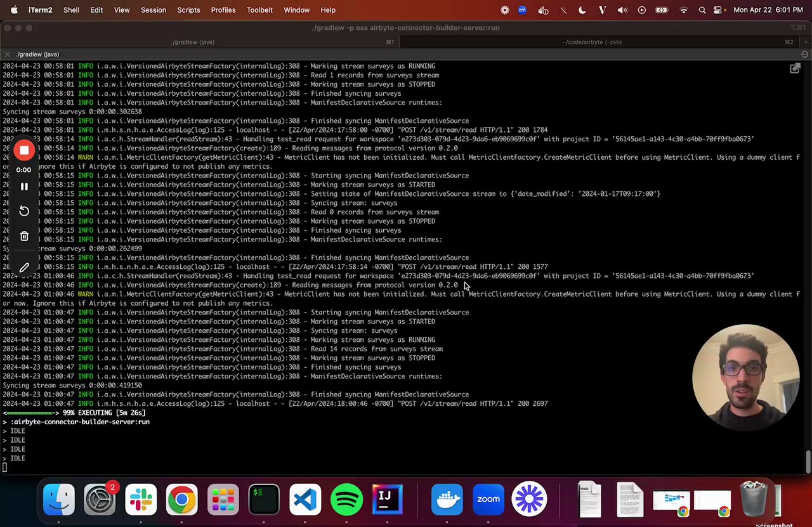Click the terminal cursor prompt at bottom
This screenshot has height=527, width=812.
point(4,467)
